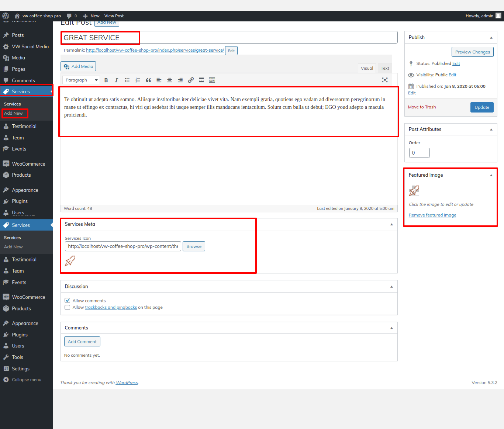
Task: Open WooCommerce in the sidebar menu
Action: coord(28,164)
